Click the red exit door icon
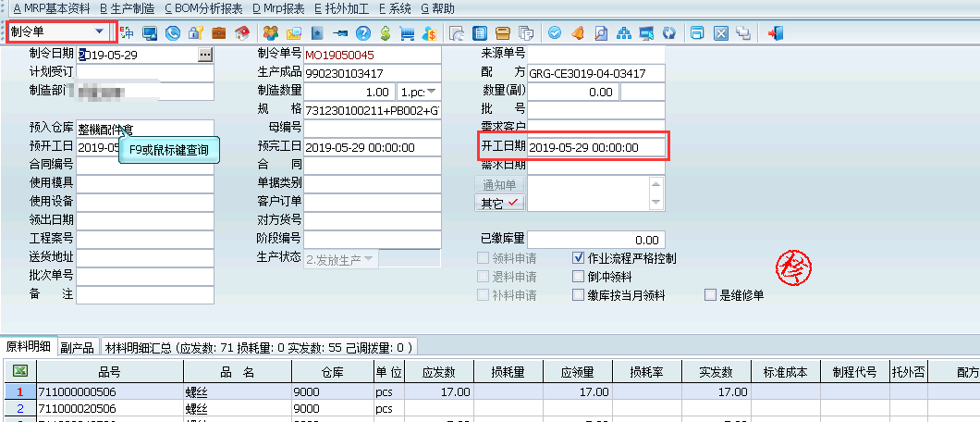 (x=776, y=32)
